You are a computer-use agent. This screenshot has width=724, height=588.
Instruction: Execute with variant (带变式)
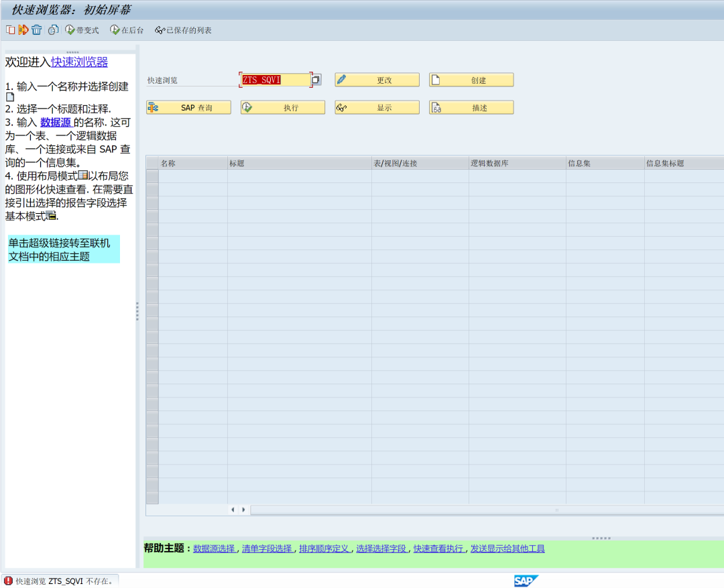pos(82,30)
